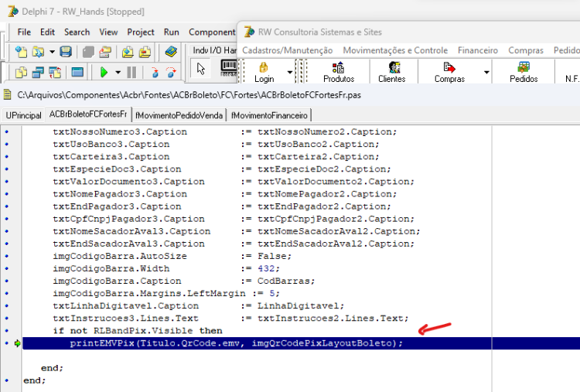Open the File menu in Delphi
Viewport: 580px width, 392px height.
click(24, 32)
